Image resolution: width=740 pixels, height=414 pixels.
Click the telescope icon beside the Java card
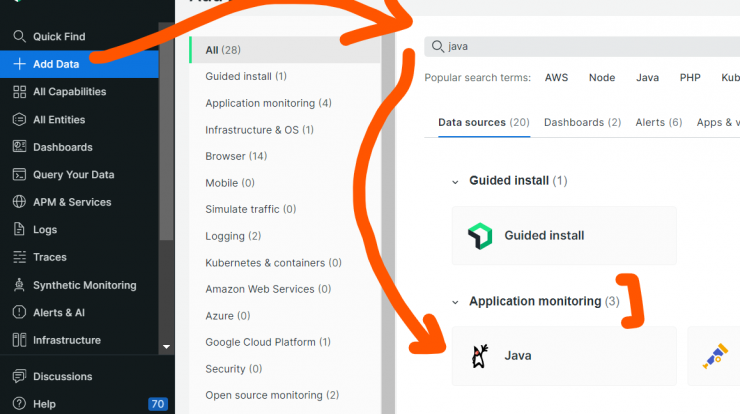coord(715,356)
